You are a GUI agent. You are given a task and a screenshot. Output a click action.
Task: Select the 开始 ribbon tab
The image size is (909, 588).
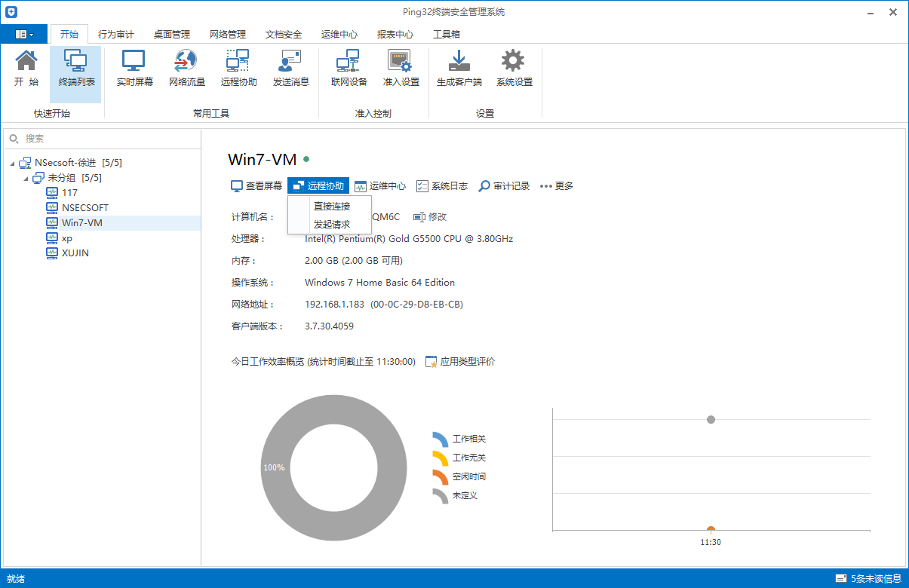coord(69,34)
